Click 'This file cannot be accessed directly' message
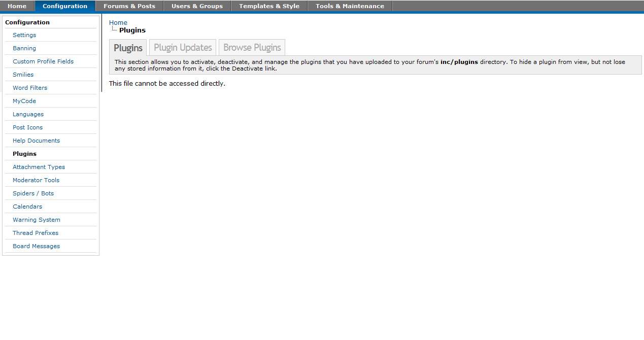Image resolution: width=644 pixels, height=340 pixels. point(167,83)
